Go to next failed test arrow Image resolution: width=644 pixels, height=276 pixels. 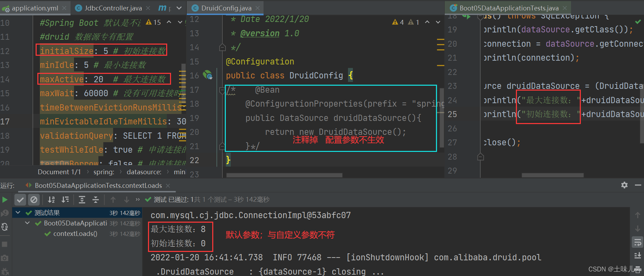127,200
